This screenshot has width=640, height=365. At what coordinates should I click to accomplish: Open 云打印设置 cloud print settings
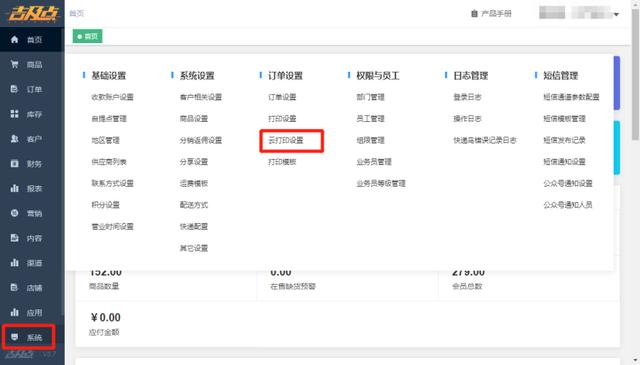(x=286, y=140)
